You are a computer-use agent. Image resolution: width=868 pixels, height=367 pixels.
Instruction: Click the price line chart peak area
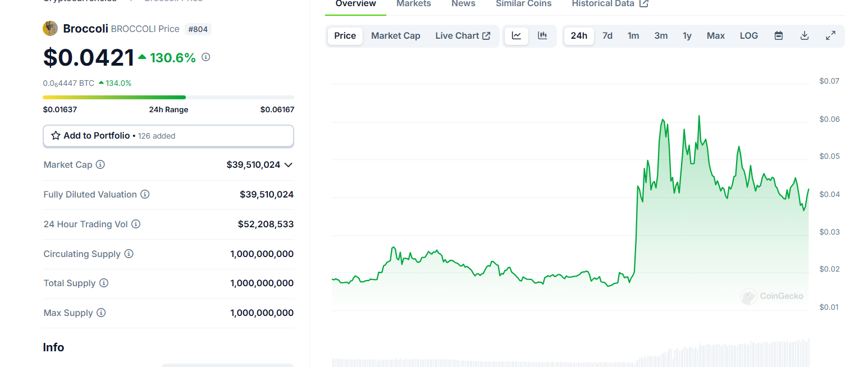(699, 117)
